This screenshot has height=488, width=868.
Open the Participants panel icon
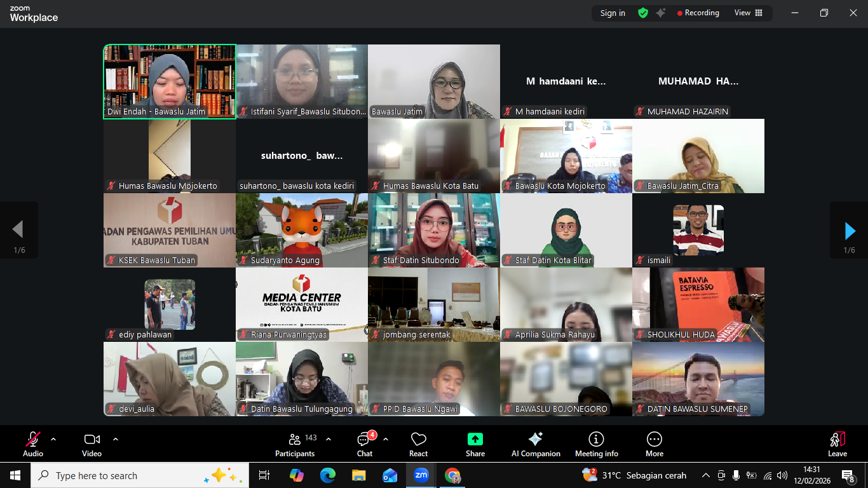coord(294,439)
